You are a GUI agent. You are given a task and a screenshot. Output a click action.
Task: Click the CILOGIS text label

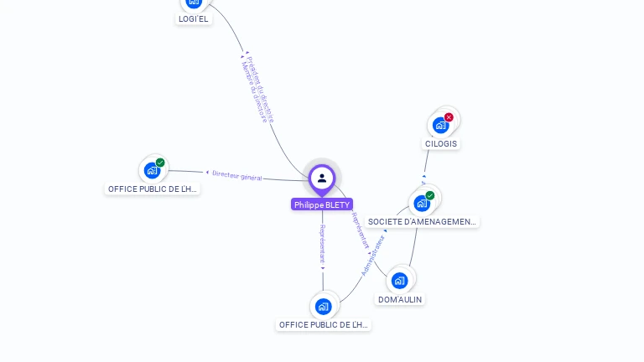441,143
